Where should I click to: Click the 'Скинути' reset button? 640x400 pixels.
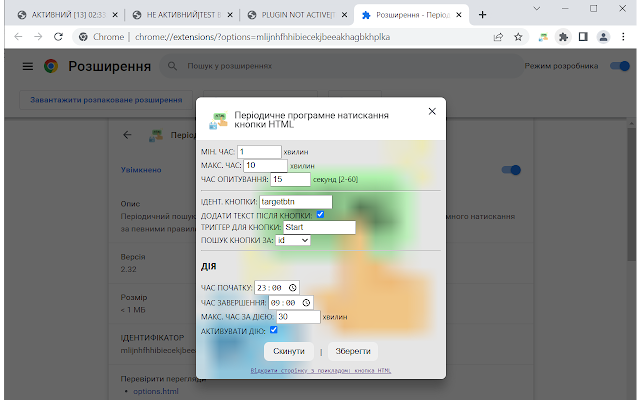tap(289, 351)
